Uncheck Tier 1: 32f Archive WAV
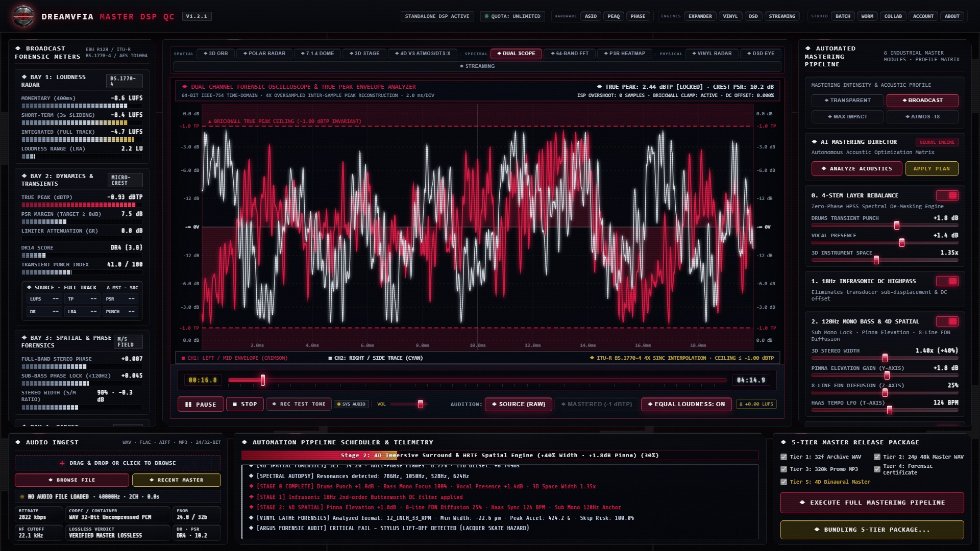Image resolution: width=980 pixels, height=551 pixels. coord(783,457)
